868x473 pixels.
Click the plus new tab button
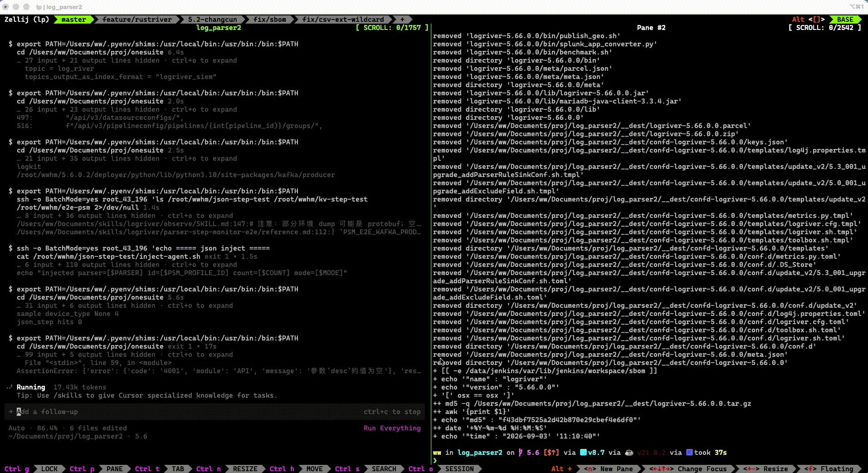(x=402, y=20)
